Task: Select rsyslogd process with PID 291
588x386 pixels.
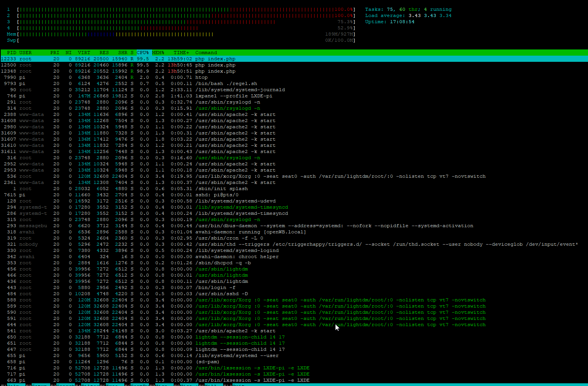Action: pos(294,102)
